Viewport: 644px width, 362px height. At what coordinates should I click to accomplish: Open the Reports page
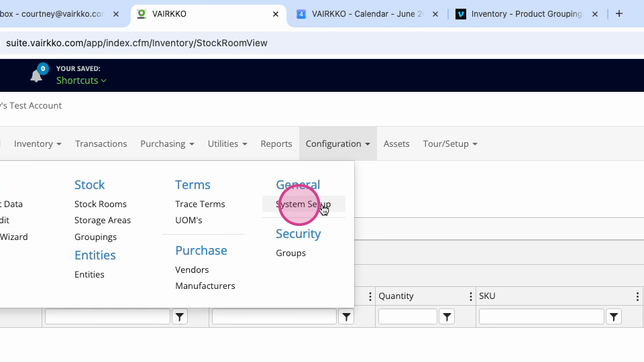pos(276,143)
